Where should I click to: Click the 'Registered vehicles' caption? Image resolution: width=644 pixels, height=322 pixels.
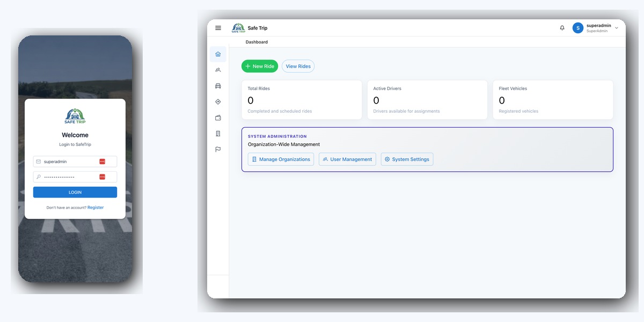(518, 111)
